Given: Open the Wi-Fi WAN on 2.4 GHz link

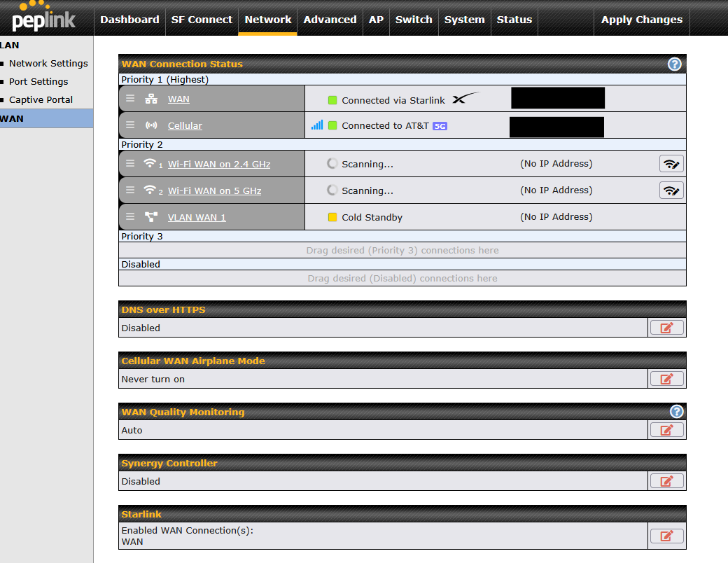Looking at the screenshot, I should point(218,164).
